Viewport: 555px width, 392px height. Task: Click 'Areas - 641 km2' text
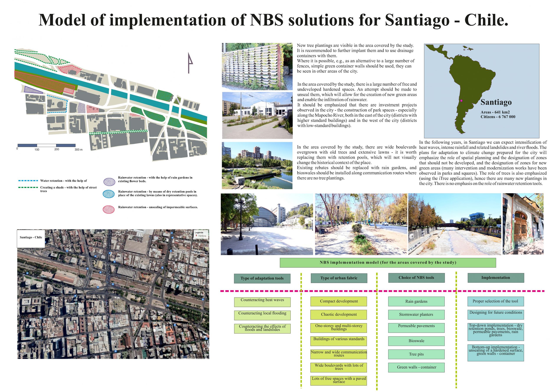point(495,112)
